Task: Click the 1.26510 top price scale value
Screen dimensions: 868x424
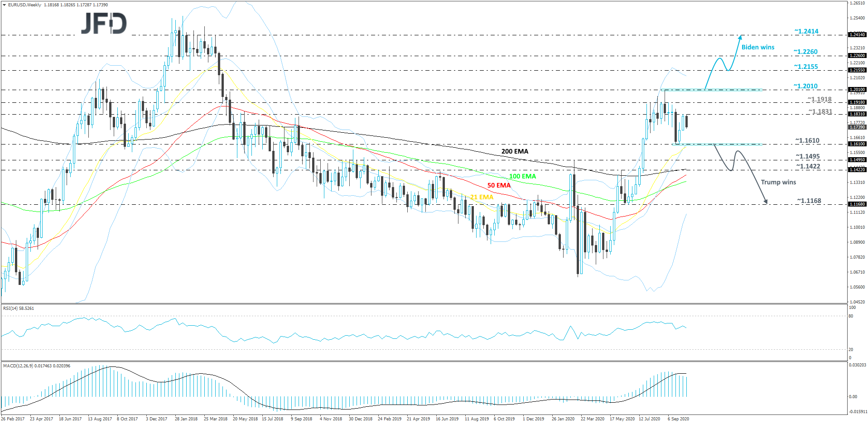Action: [x=857, y=3]
